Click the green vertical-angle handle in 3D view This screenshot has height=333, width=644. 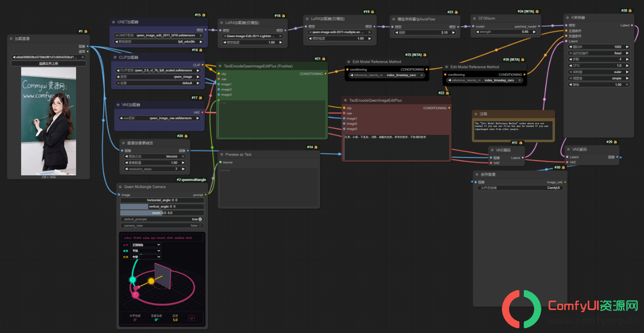[132, 279]
